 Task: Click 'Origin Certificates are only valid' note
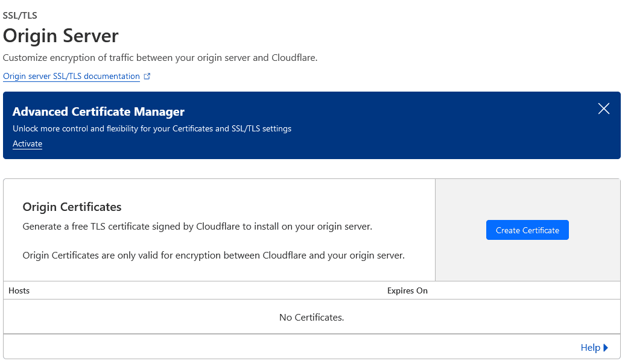click(x=213, y=256)
